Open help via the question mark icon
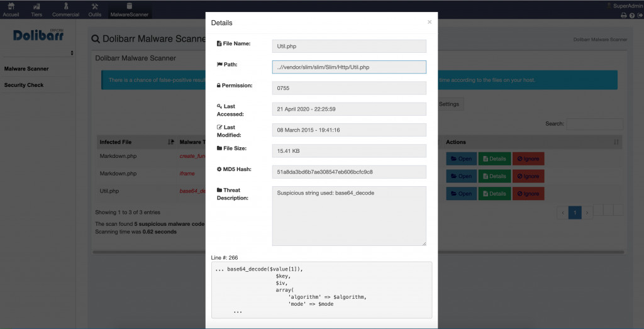This screenshot has height=329, width=644. click(x=632, y=16)
